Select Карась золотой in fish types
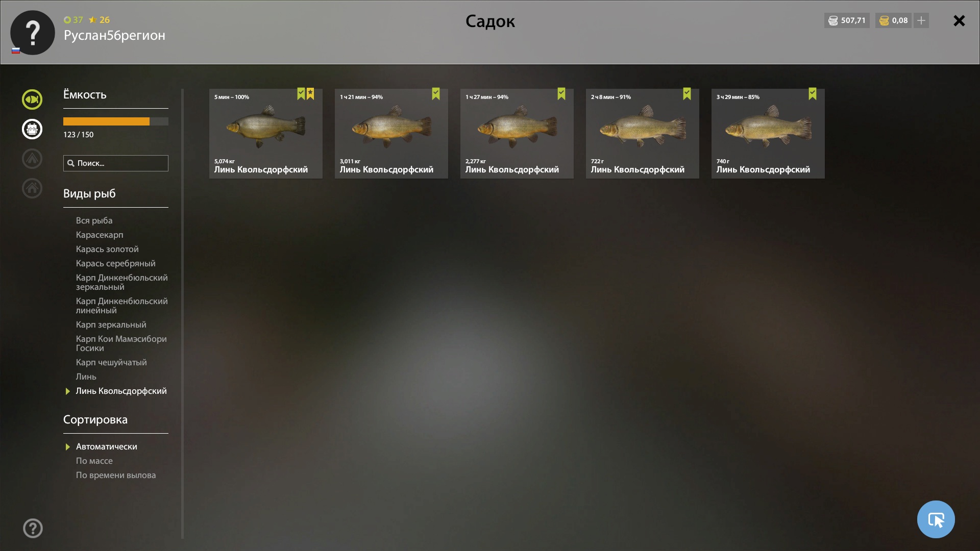The height and width of the screenshot is (551, 980). click(107, 249)
